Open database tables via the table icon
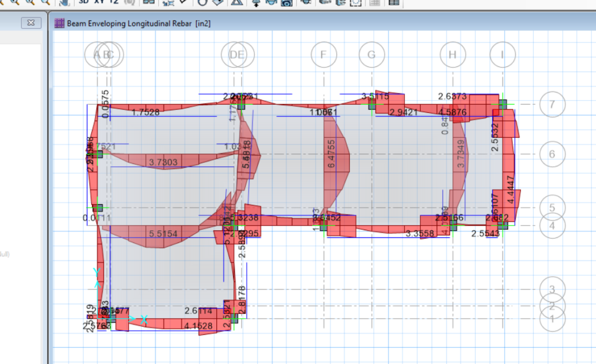The width and height of the screenshot is (596, 364). point(395,2)
